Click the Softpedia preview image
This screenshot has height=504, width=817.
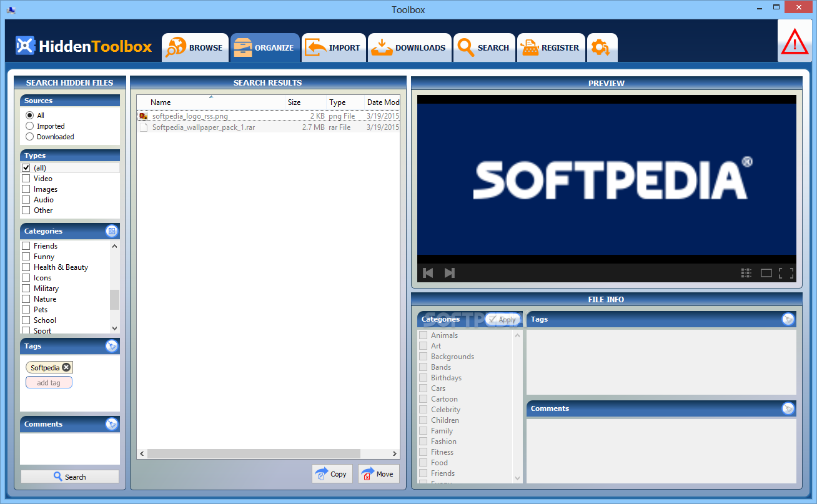[x=607, y=179]
